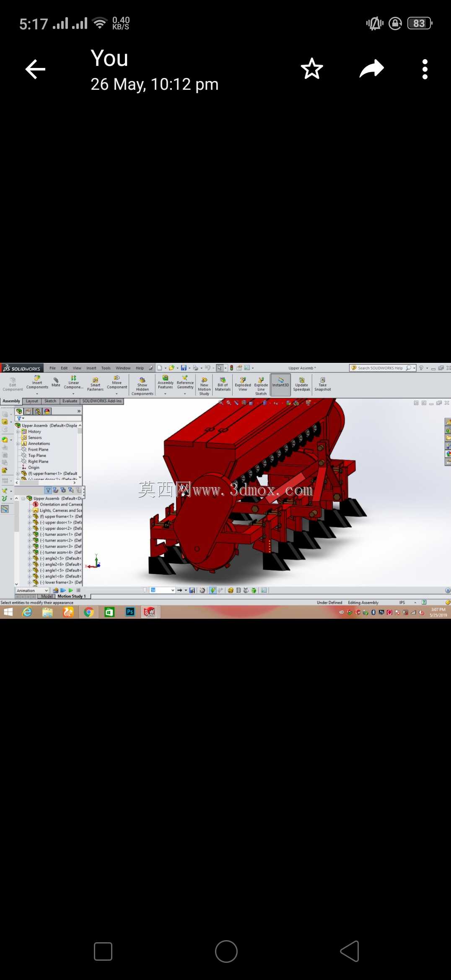
Task: Expand the History node in the tree
Action: [x=18, y=432]
